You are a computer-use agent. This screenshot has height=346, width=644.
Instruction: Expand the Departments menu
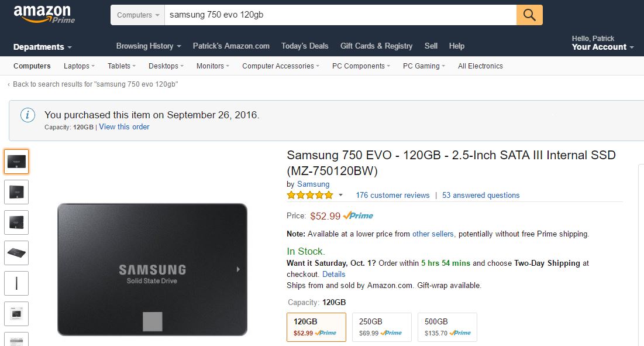click(43, 47)
